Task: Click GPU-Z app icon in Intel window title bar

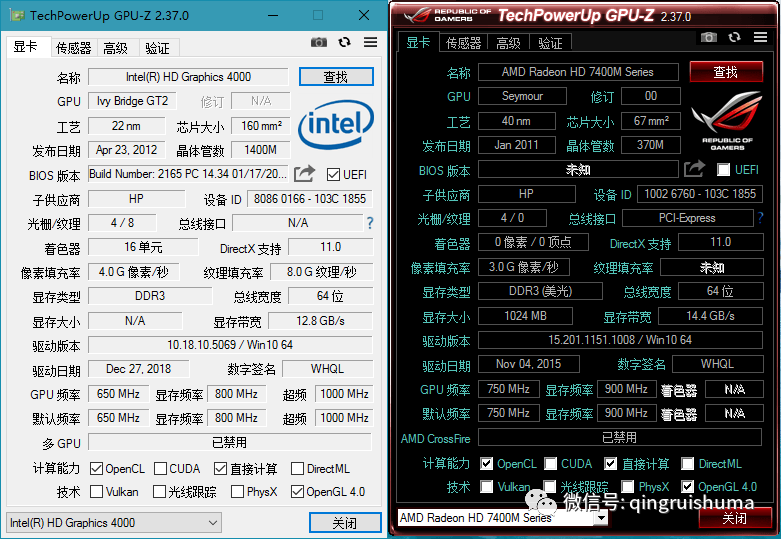Action: pos(17,15)
